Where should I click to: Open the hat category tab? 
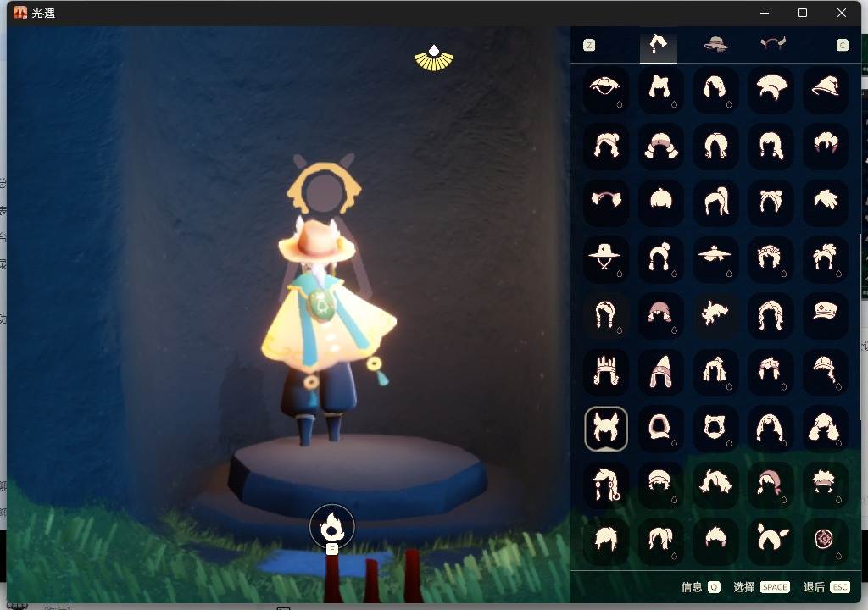pos(715,44)
